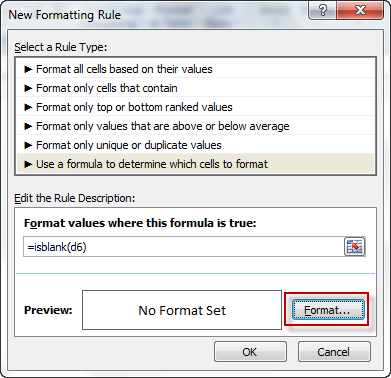The height and width of the screenshot is (378, 391).
Task: Select 'Format only cells that contain' rule type
Action: (195, 88)
